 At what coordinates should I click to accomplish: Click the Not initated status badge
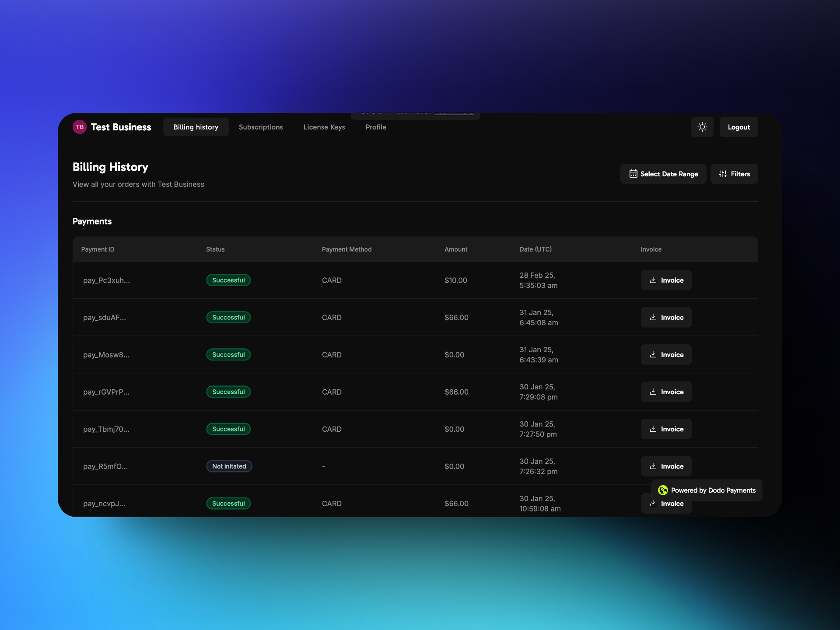pos(229,466)
